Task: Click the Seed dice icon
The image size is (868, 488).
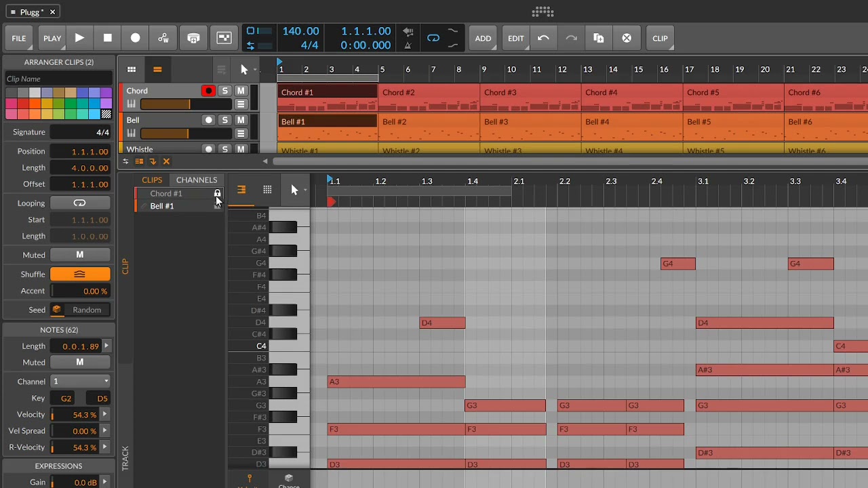Action: (57, 310)
